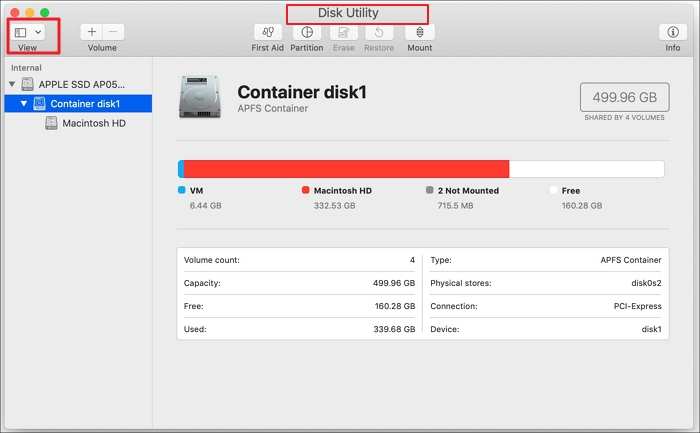The height and width of the screenshot is (433, 700).
Task: Click the red Macintosh HD legend swatch
Action: [x=305, y=190]
